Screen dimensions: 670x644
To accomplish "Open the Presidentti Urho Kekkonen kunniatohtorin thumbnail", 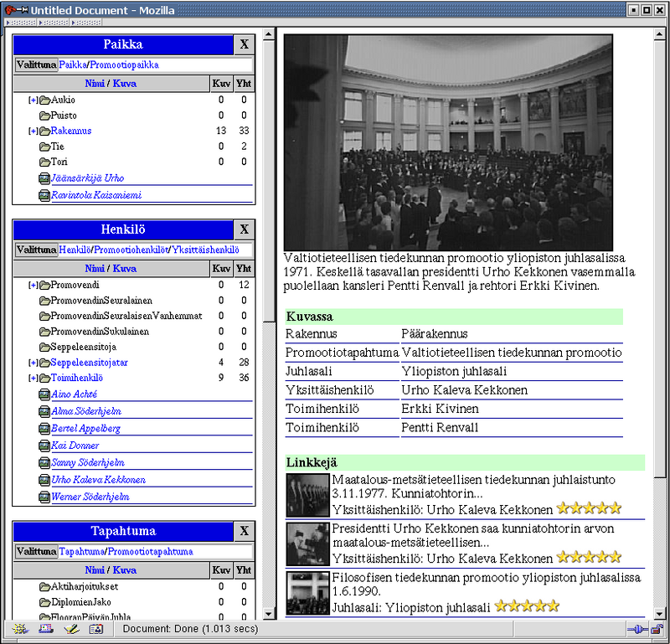I will 307,544.
